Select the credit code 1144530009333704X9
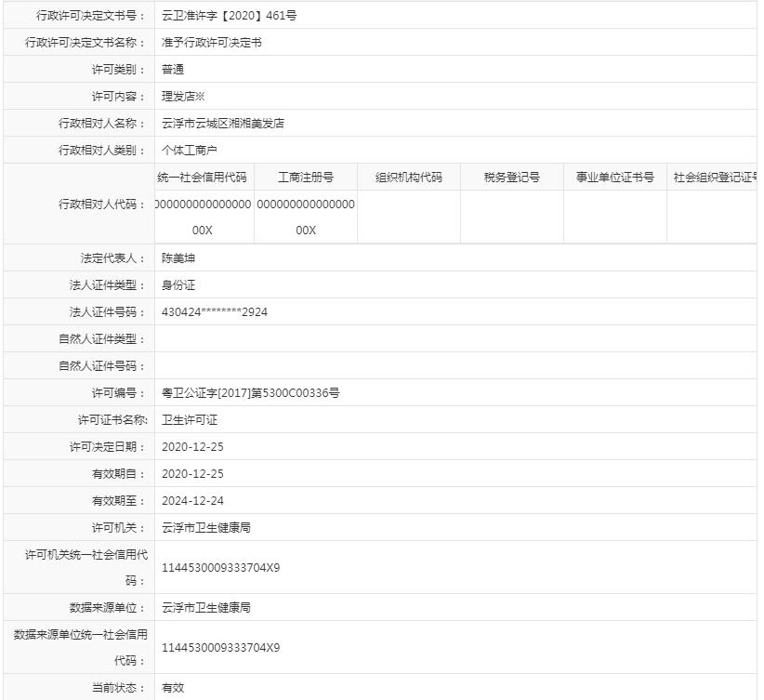 pyautogui.click(x=223, y=567)
